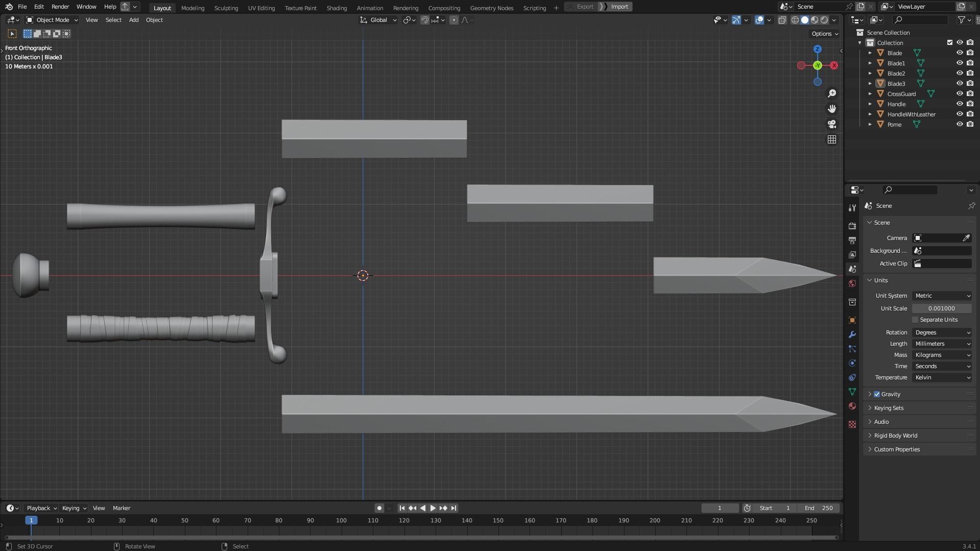Open the Output properties tab
The width and height of the screenshot is (980, 551).
(x=852, y=240)
